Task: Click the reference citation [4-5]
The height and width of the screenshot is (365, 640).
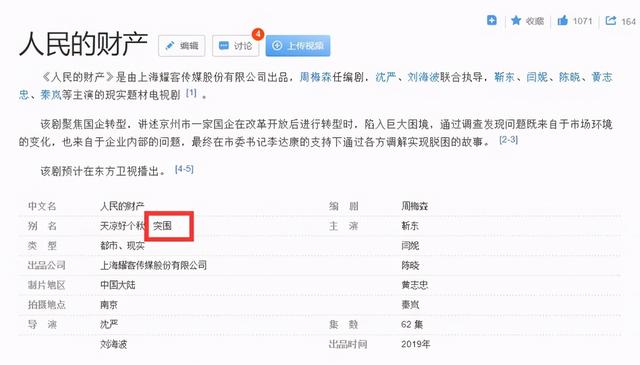Action: (184, 169)
